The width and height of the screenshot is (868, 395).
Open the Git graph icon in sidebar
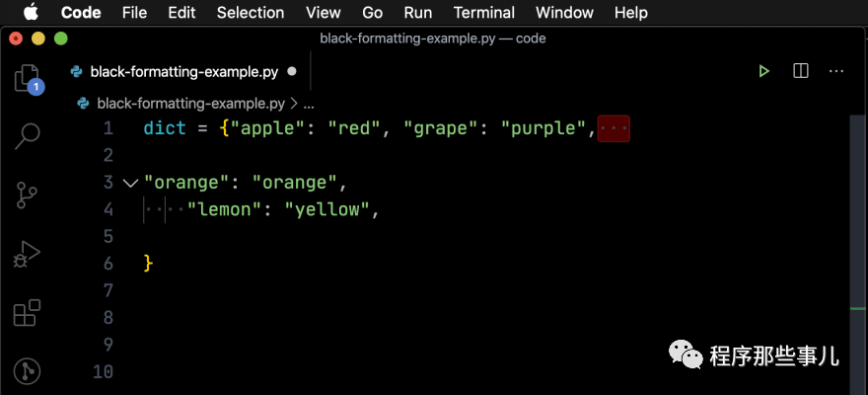click(27, 371)
